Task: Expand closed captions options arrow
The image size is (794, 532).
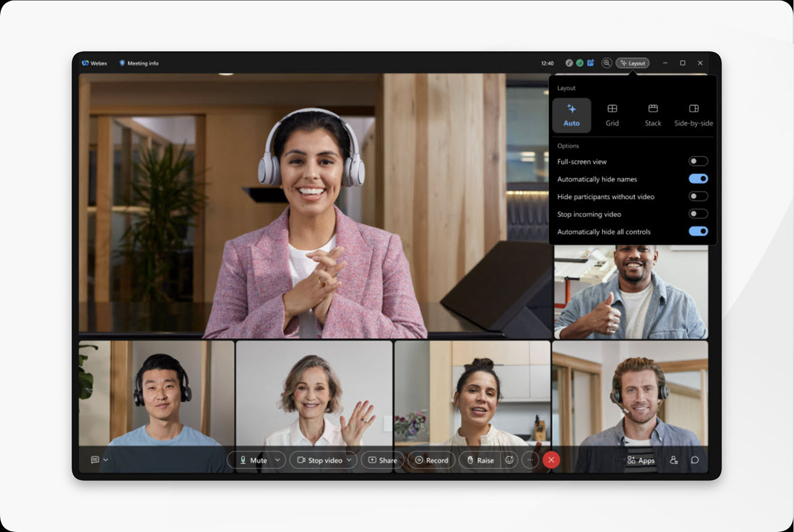Action: click(105, 460)
